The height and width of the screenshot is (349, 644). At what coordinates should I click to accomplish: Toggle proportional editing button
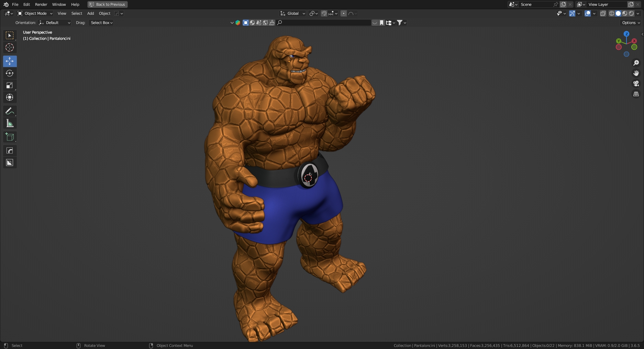[343, 13]
